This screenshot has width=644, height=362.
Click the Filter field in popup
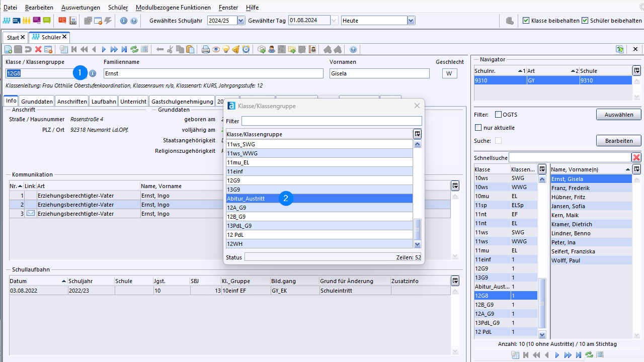(x=332, y=121)
